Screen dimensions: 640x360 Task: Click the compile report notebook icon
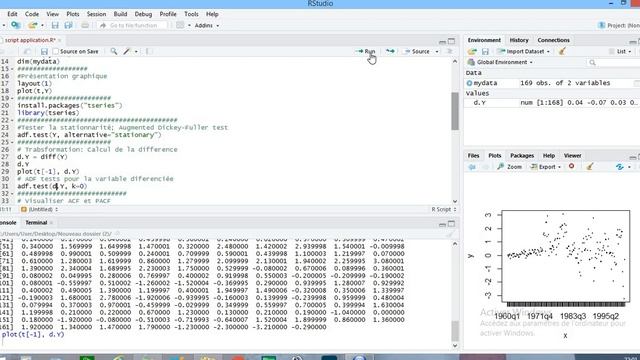149,51
